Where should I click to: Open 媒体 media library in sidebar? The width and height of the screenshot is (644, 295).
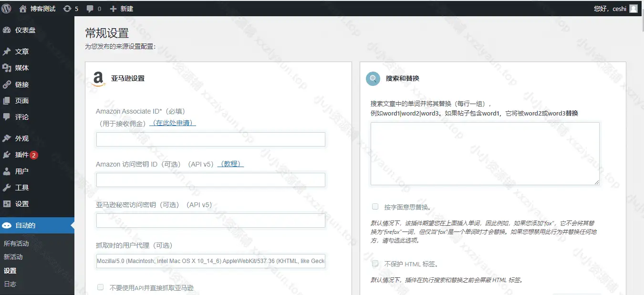21,68
